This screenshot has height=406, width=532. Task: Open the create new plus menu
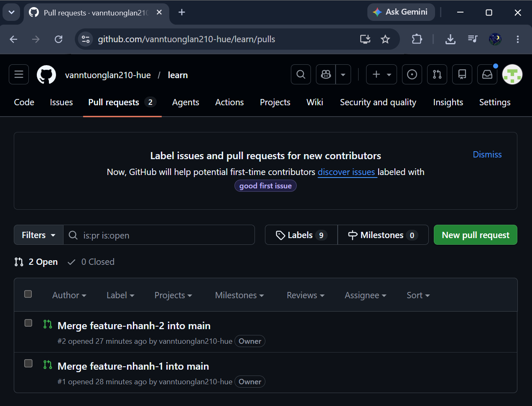click(x=382, y=74)
